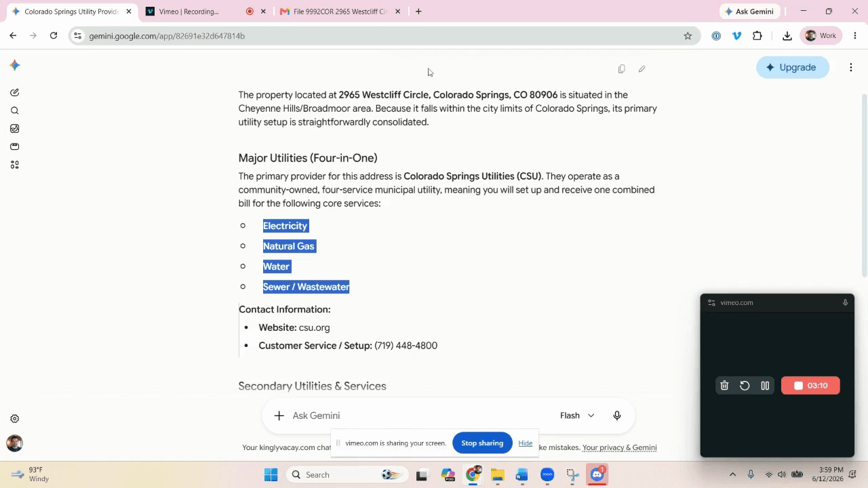Close the Vimeo Recording tab

(263, 12)
